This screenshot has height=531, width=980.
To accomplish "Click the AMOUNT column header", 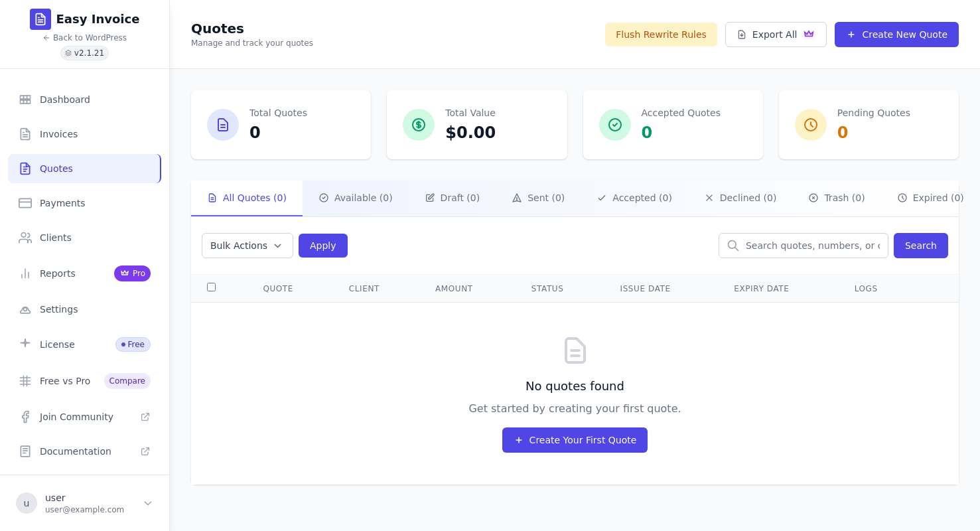I will tap(454, 289).
